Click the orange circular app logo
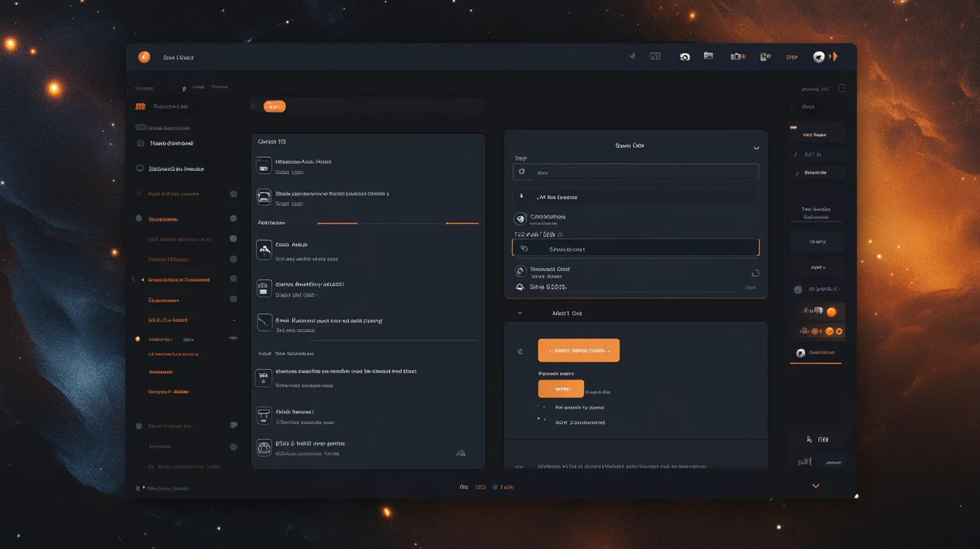The height and width of the screenshot is (549, 980). click(144, 57)
